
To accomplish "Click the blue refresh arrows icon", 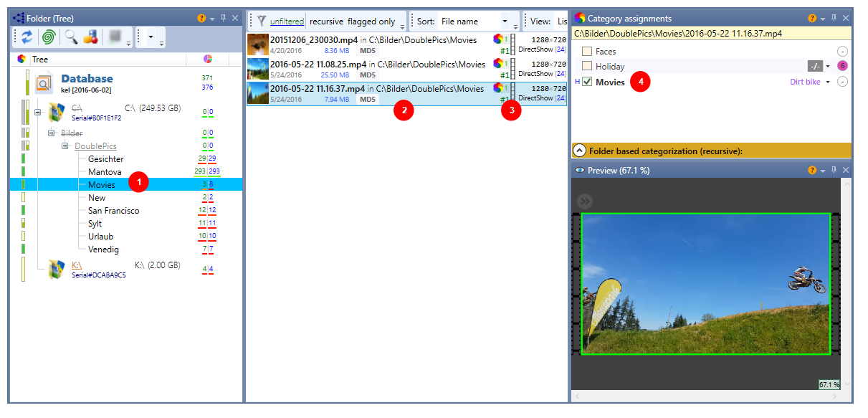I will (27, 37).
